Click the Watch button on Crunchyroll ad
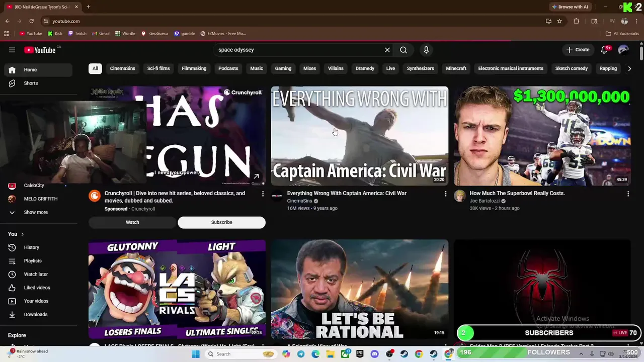 tap(132, 222)
